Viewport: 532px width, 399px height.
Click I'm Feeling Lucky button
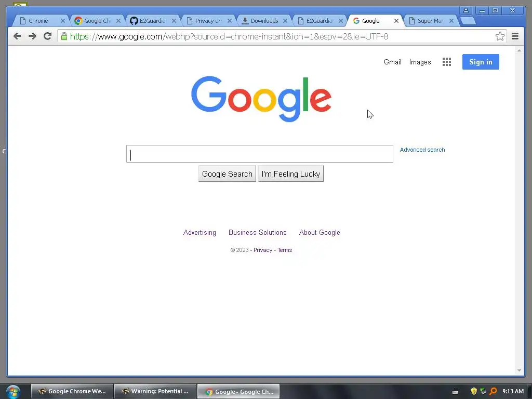click(x=291, y=174)
